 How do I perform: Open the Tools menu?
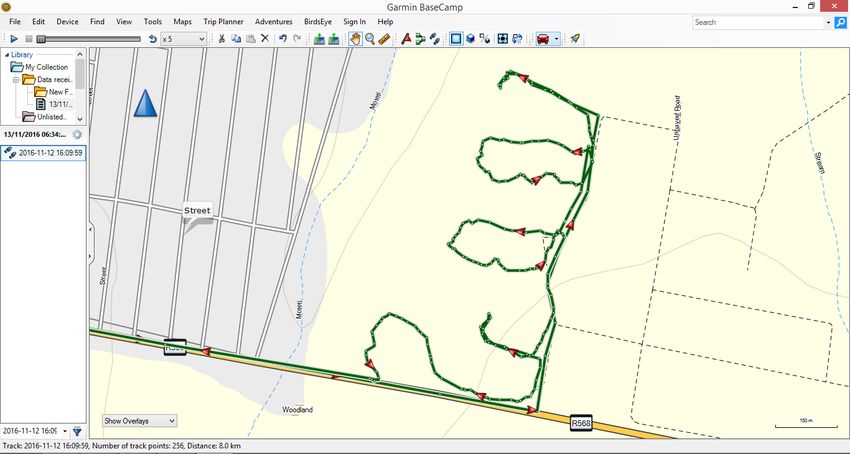point(153,22)
